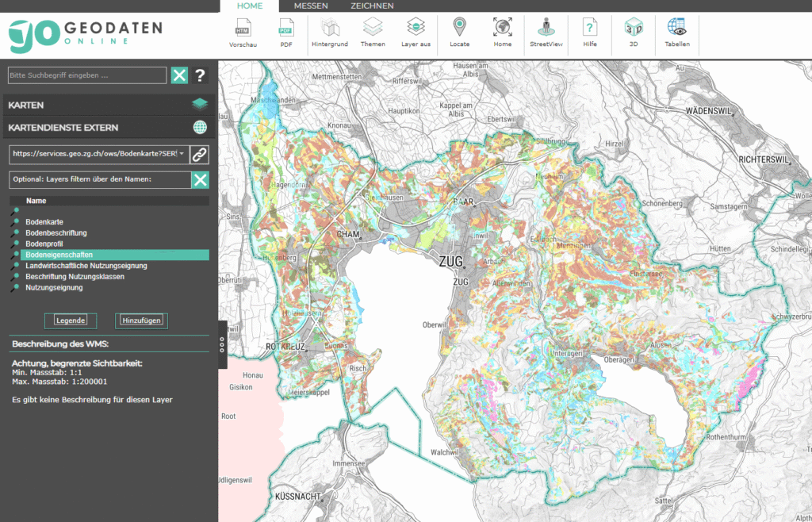Click the Locate pin icon
Viewport: 812px width, 522px height.
tap(459, 30)
